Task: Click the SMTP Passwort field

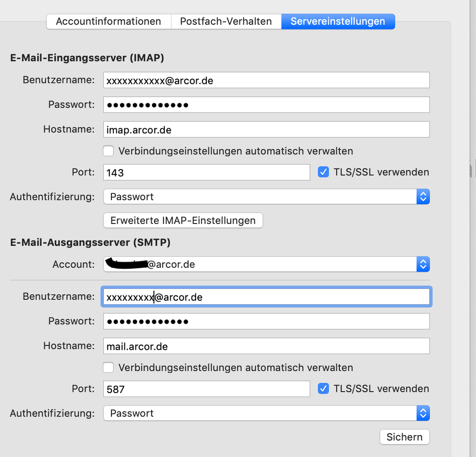Action: (x=266, y=321)
